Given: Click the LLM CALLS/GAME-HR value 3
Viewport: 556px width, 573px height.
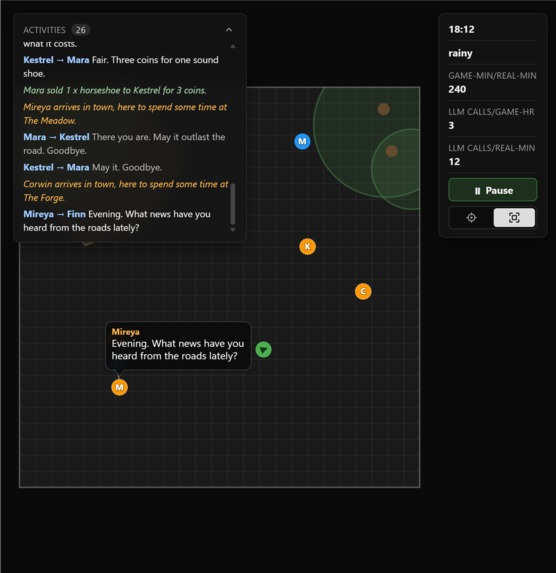Looking at the screenshot, I should point(451,125).
